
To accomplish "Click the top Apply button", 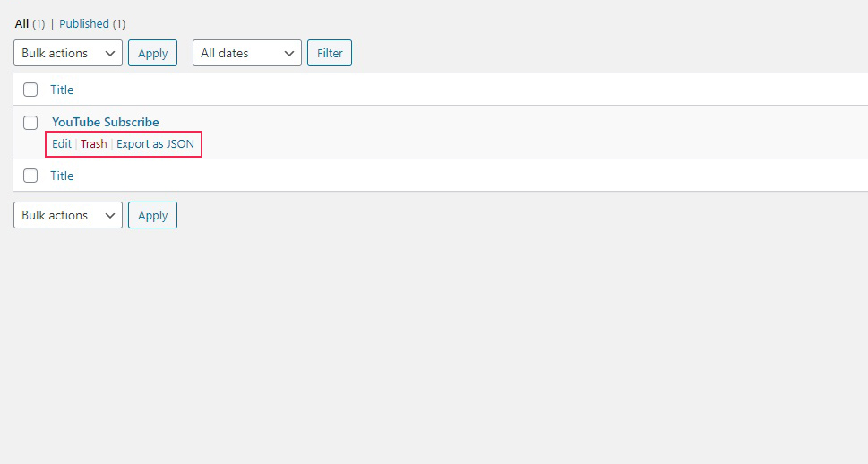I will [x=153, y=53].
